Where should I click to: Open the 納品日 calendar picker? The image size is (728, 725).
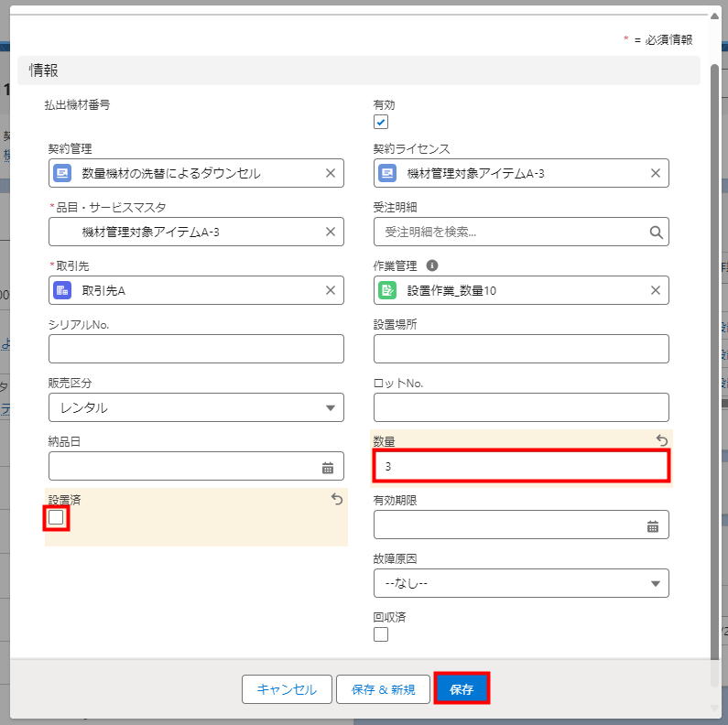pyautogui.click(x=328, y=468)
